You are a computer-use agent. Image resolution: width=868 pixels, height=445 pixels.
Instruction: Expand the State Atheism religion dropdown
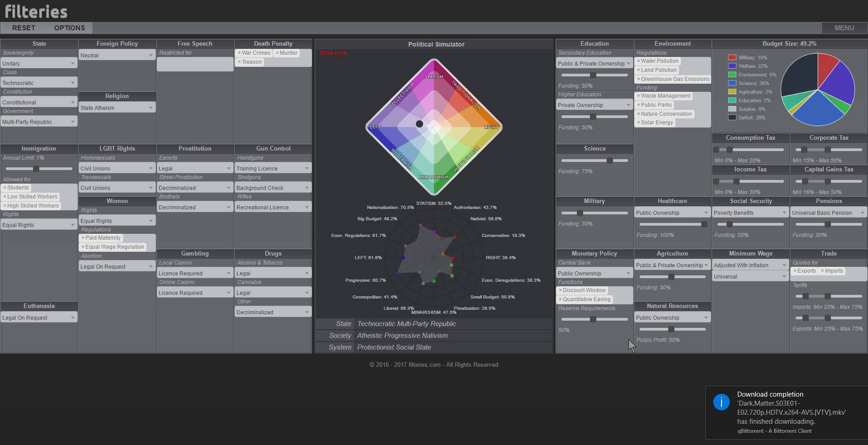[117, 108]
